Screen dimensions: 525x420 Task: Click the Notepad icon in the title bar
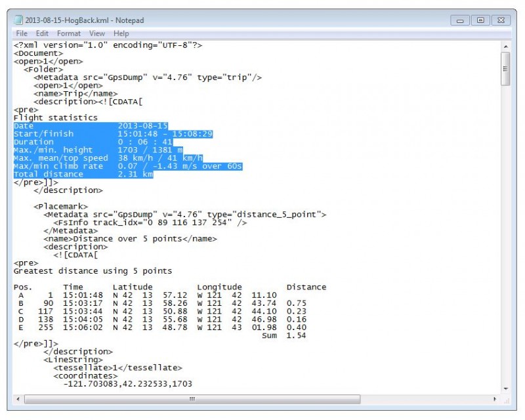[x=19, y=20]
